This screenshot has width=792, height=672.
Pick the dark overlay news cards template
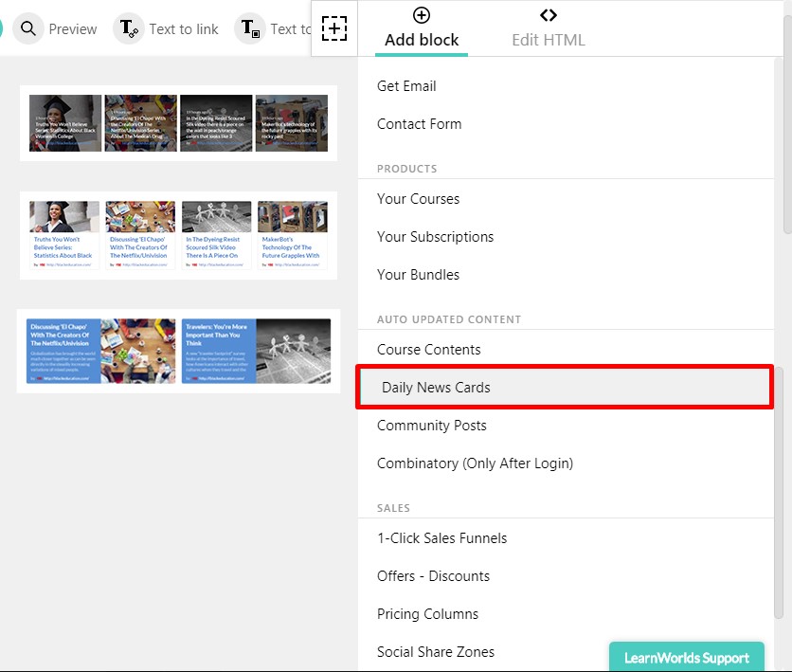coord(178,123)
